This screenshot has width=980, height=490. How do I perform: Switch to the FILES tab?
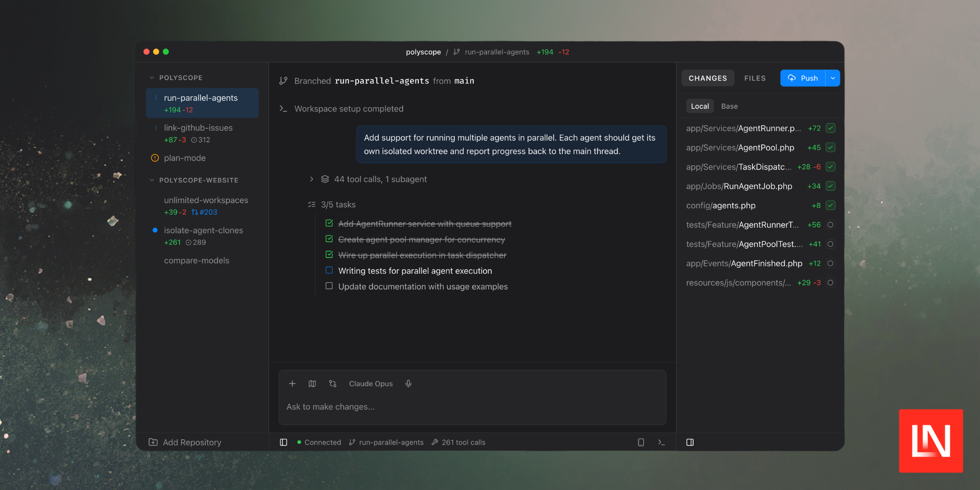[755, 78]
